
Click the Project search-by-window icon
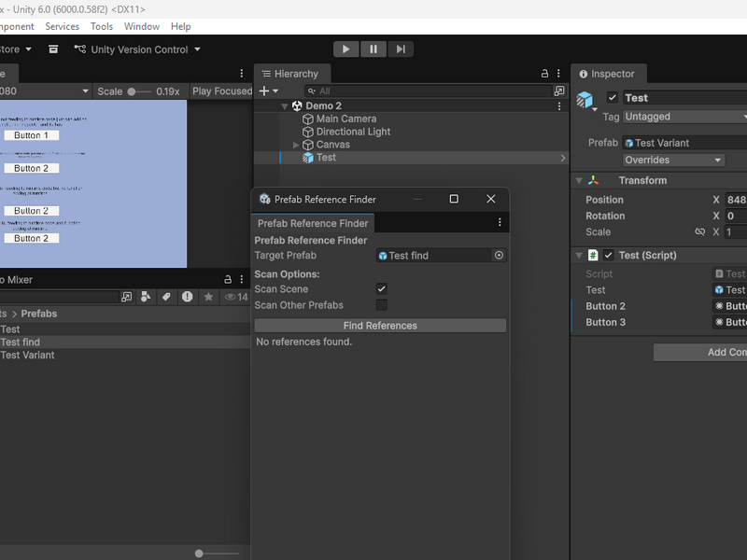(126, 297)
